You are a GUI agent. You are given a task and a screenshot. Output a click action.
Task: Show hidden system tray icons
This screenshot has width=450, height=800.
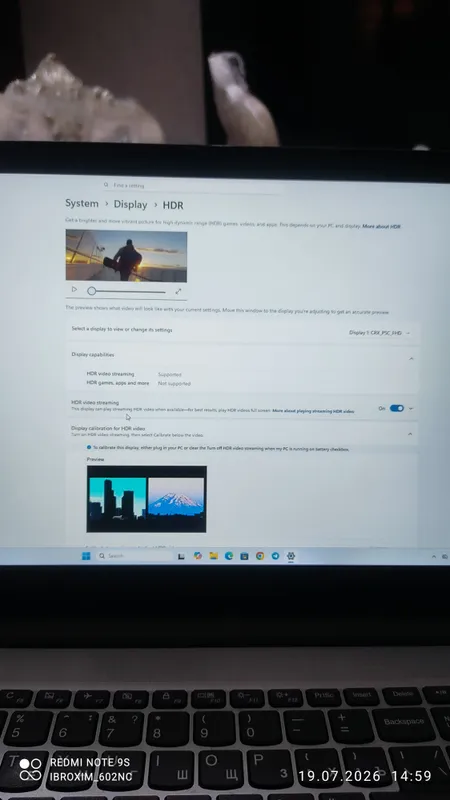tap(434, 556)
